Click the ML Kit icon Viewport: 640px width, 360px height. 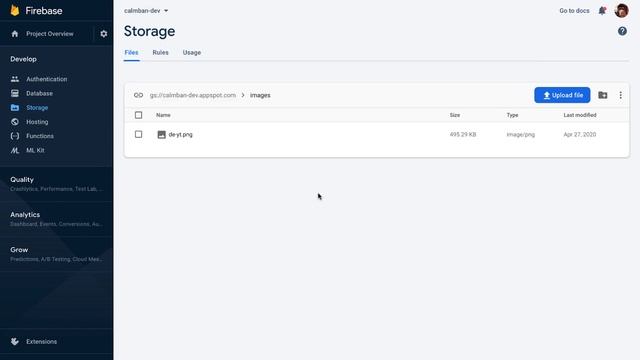click(15, 150)
